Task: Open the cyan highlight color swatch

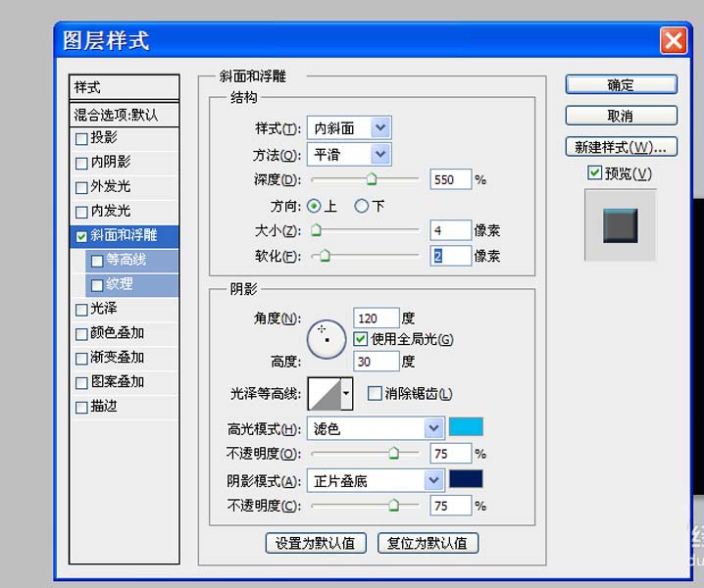Action: click(466, 426)
